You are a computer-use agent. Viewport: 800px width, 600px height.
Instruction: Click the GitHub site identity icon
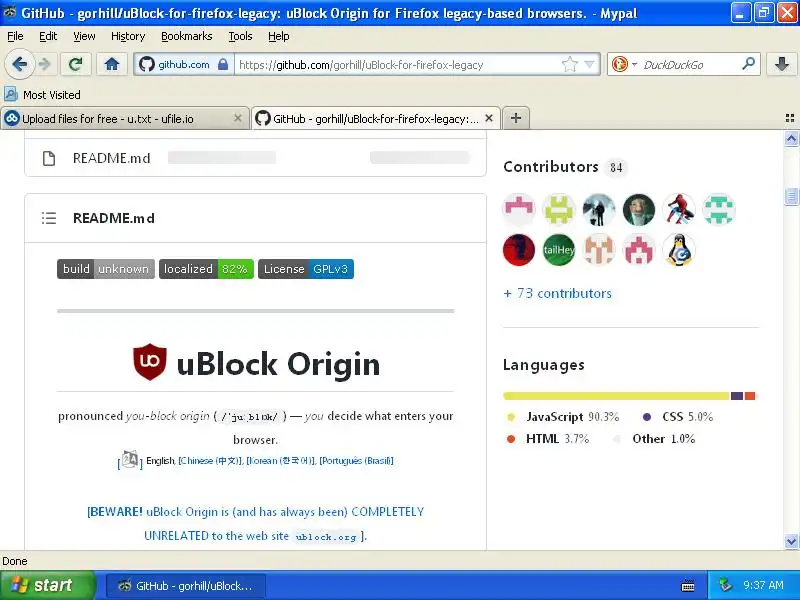click(147, 64)
